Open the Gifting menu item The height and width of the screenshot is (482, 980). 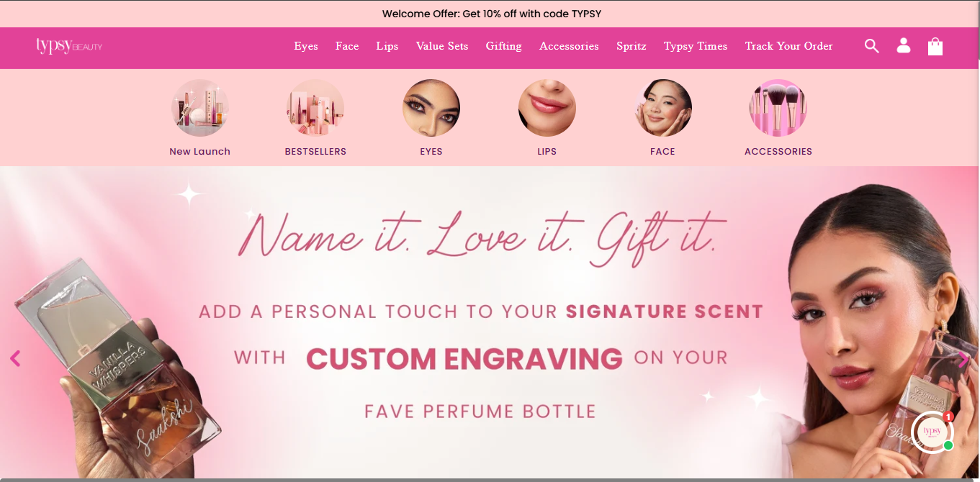click(504, 46)
